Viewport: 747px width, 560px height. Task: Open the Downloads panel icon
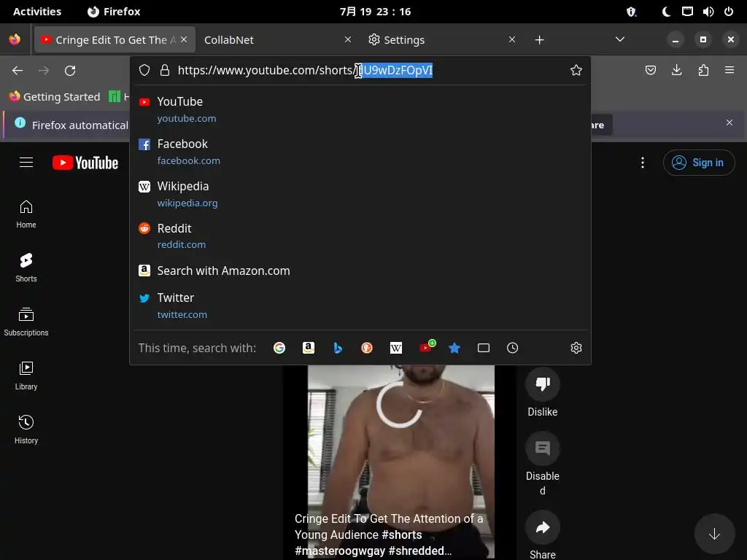click(x=676, y=71)
